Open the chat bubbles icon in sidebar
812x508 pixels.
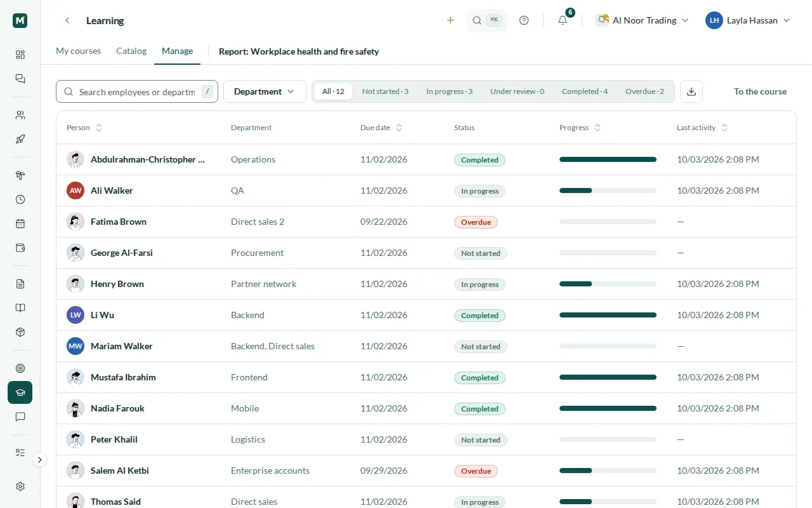pyautogui.click(x=20, y=79)
